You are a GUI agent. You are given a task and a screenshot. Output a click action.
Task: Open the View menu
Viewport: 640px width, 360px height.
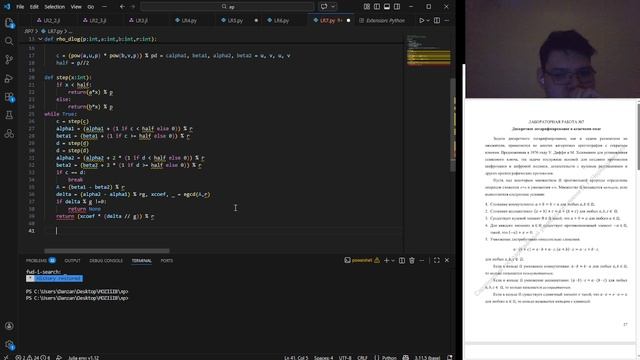pyautogui.click(x=76, y=7)
